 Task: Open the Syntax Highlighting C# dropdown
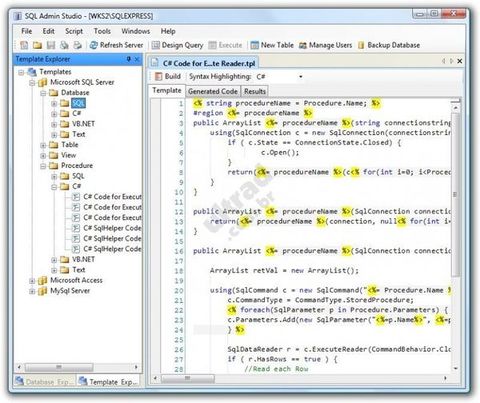click(301, 77)
